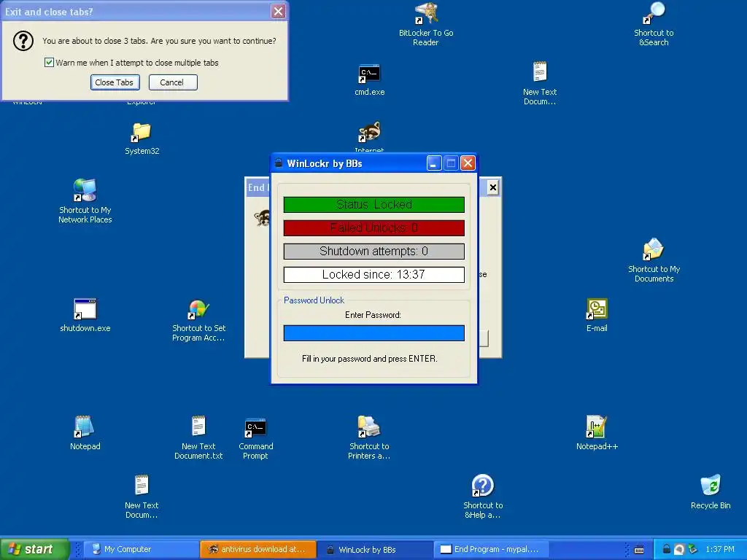This screenshot has width=747, height=560.
Task: Click the Fill in your password and press ENTER text
Action: [x=370, y=359]
